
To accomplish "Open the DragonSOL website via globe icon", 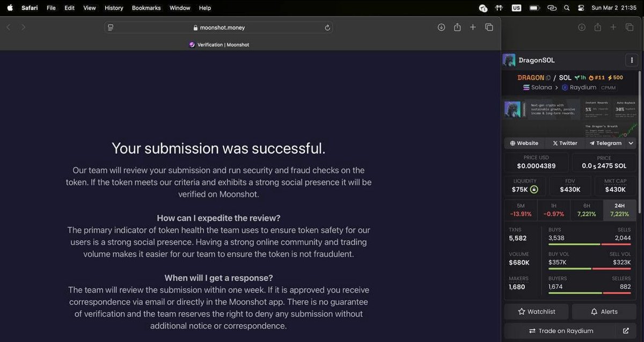I will (x=514, y=143).
